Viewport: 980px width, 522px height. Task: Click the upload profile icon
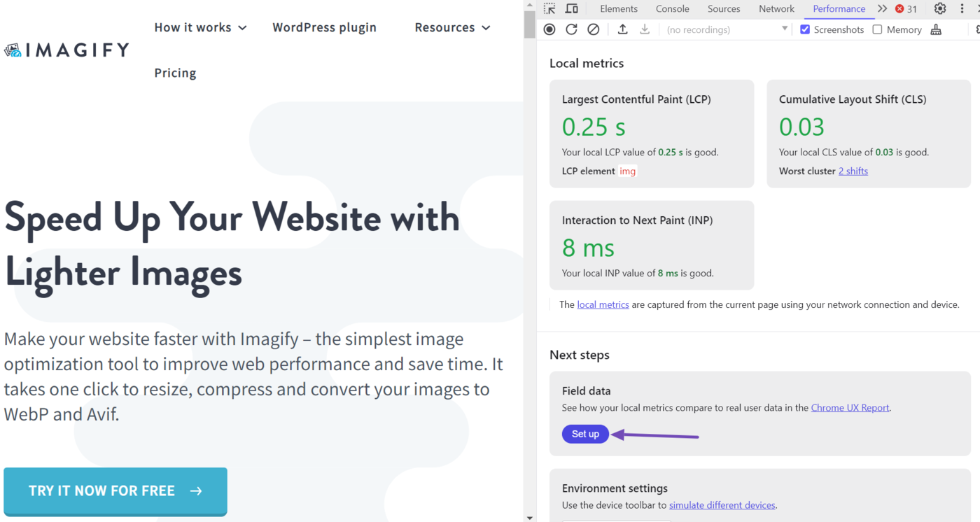coord(622,29)
